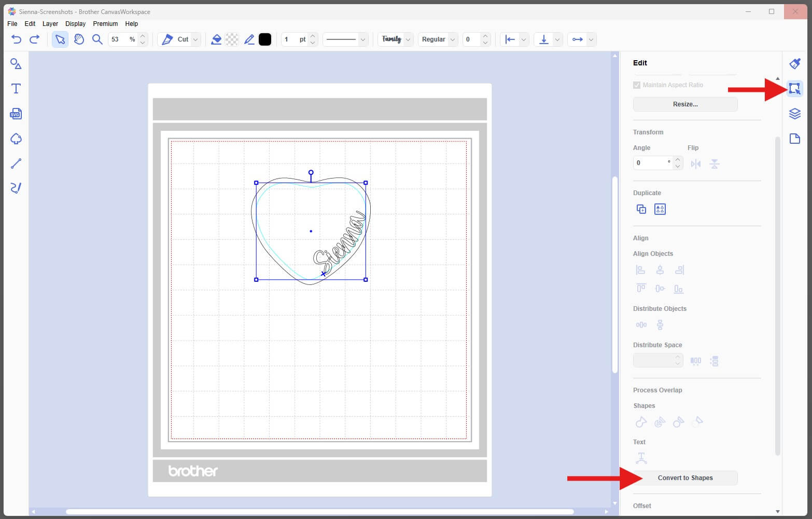This screenshot has height=519, width=812.
Task: Click the Fit text to path icon
Action: (x=641, y=458)
